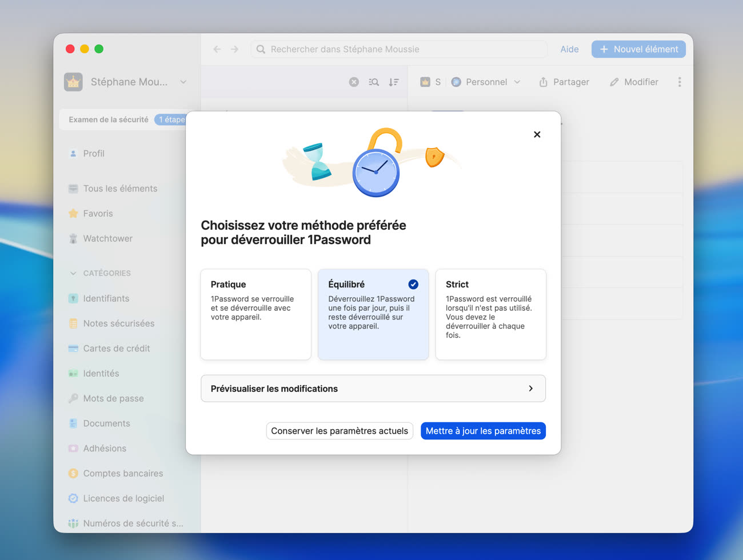Go back with the left arrow
Image resolution: width=743 pixels, height=560 pixels.
tap(217, 49)
